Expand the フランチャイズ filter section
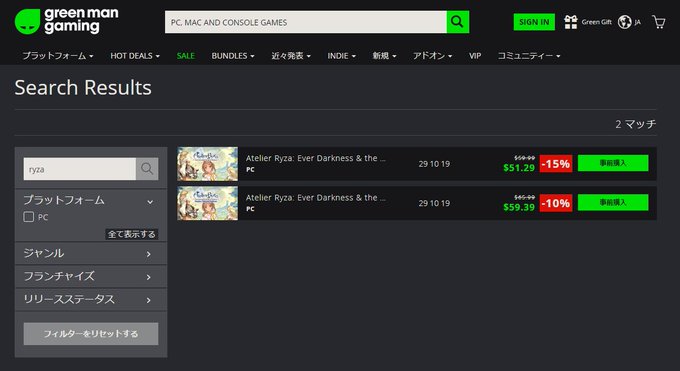Screen dimensions: 680x371 91,276
